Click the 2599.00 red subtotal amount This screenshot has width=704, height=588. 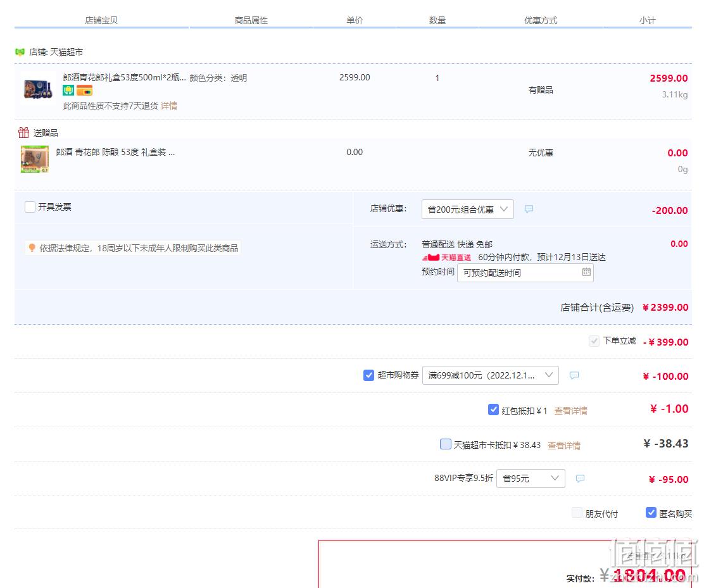point(669,78)
